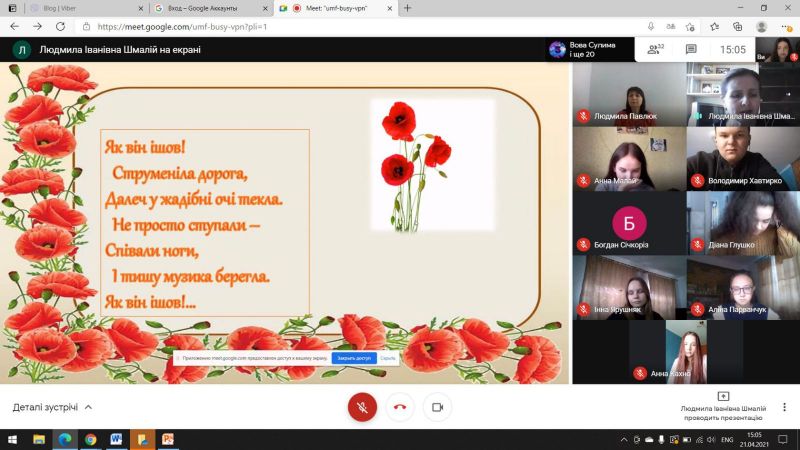Screen dimensions: 800x450
Task: Go forward in browser history
Action: click(x=38, y=27)
